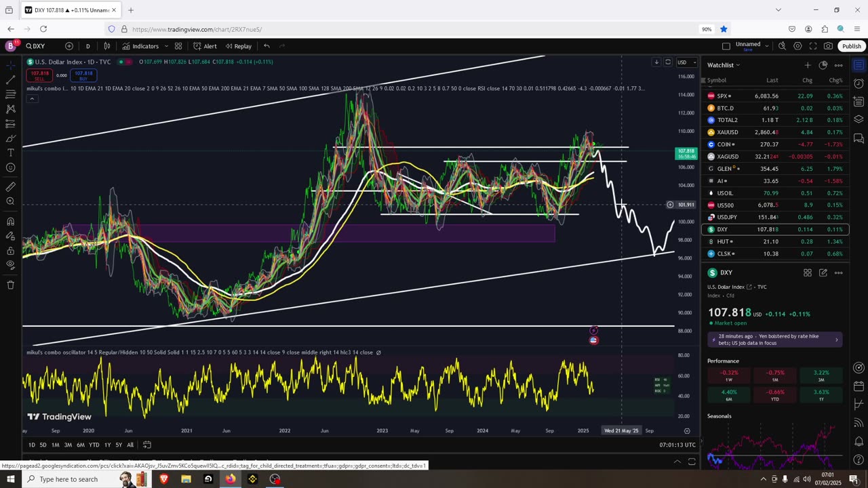Set chart range to 1M

pyautogui.click(x=55, y=445)
